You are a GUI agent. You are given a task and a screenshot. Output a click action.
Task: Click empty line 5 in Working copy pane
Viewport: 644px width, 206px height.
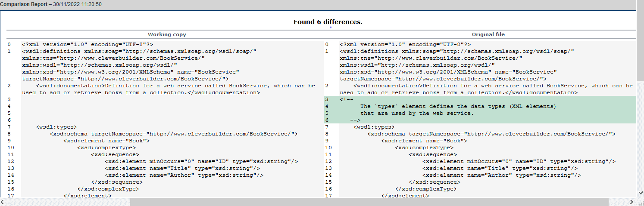[168, 113]
